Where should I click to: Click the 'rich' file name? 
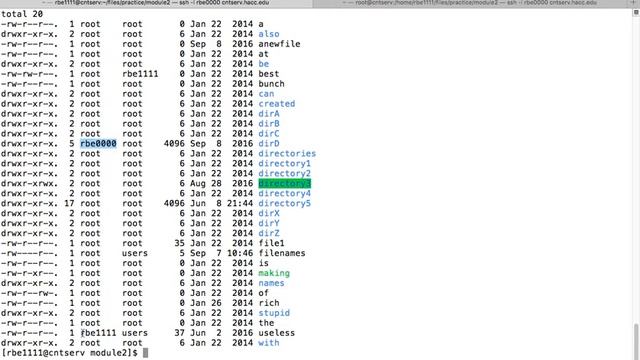(x=269, y=303)
